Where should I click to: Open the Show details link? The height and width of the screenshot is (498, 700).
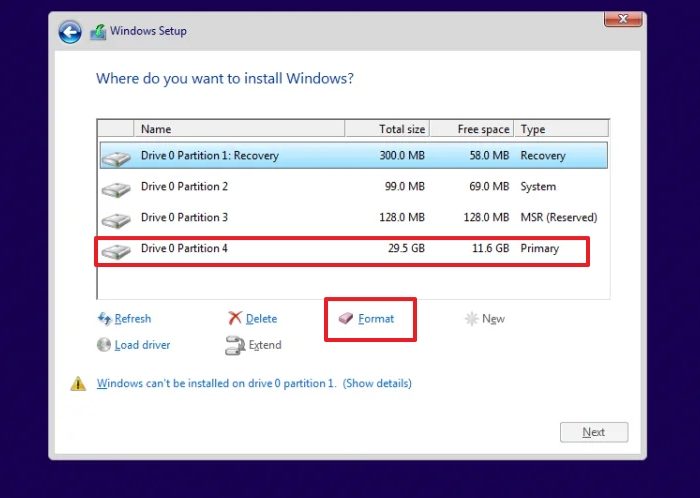click(x=377, y=383)
